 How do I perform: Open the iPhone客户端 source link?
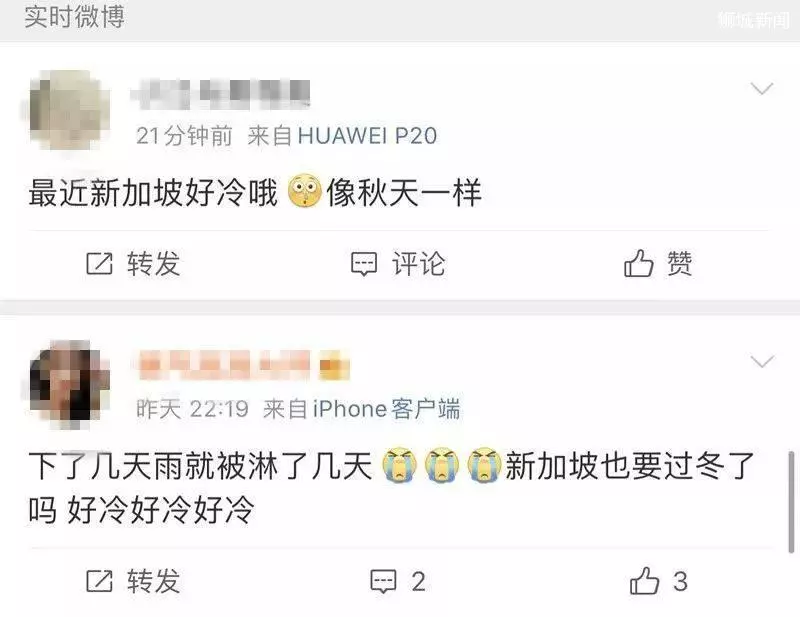click(386, 409)
